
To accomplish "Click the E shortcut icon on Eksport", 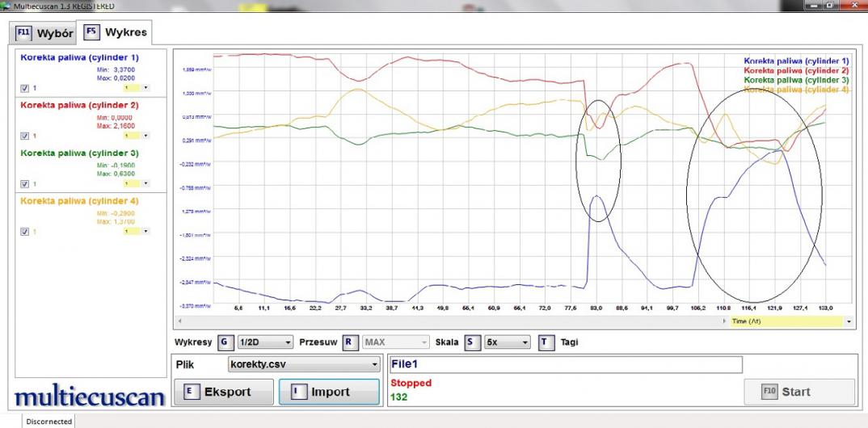I will pos(191,392).
